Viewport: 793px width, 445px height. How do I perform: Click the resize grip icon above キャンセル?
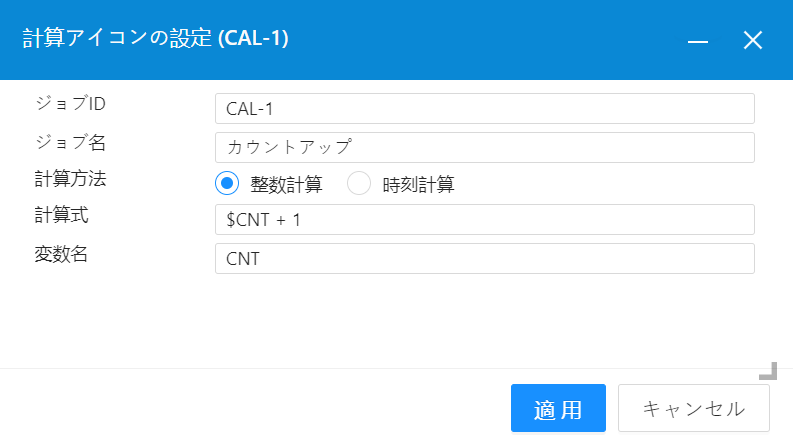768,371
